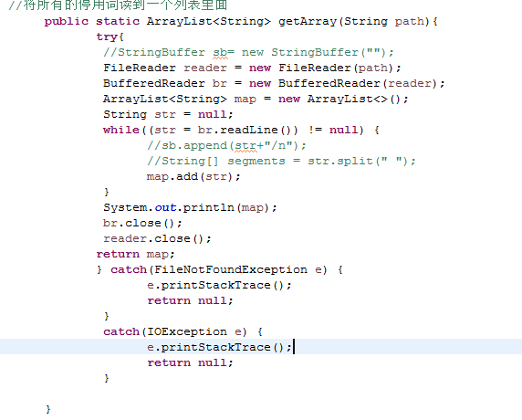Click 'br.close();' statement
The image size is (522, 420).
(x=142, y=223)
